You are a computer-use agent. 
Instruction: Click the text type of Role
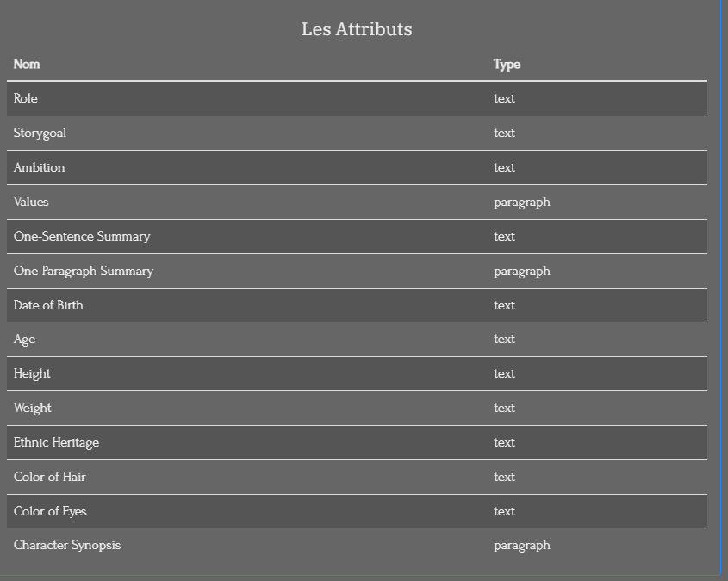pyautogui.click(x=504, y=98)
